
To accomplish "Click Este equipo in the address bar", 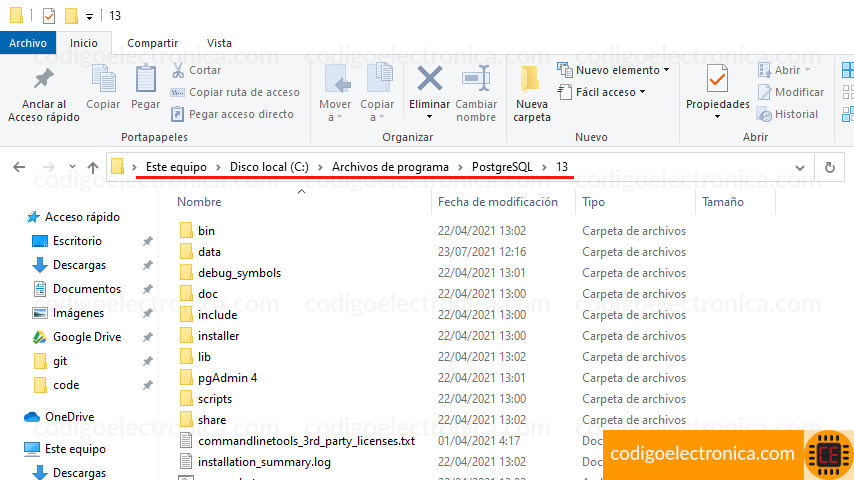I will (176, 167).
